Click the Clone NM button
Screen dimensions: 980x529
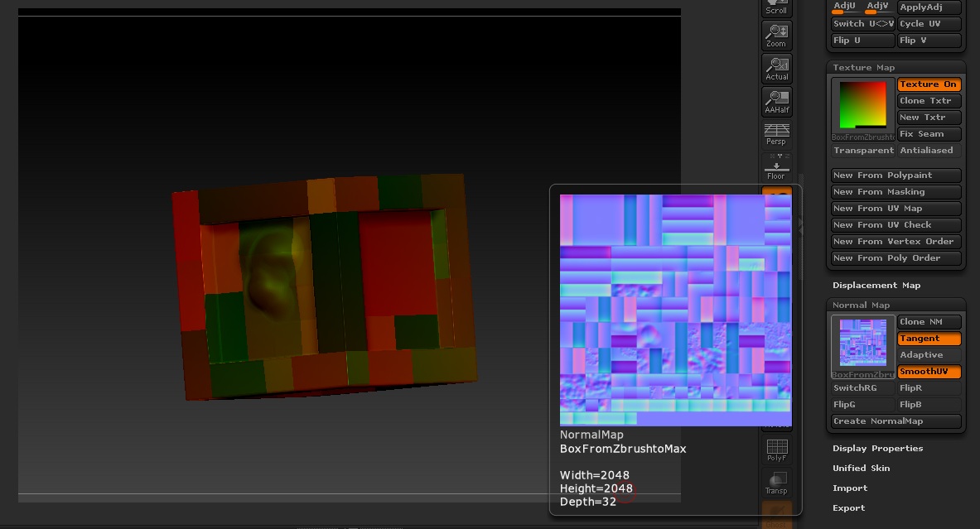pyautogui.click(x=929, y=322)
